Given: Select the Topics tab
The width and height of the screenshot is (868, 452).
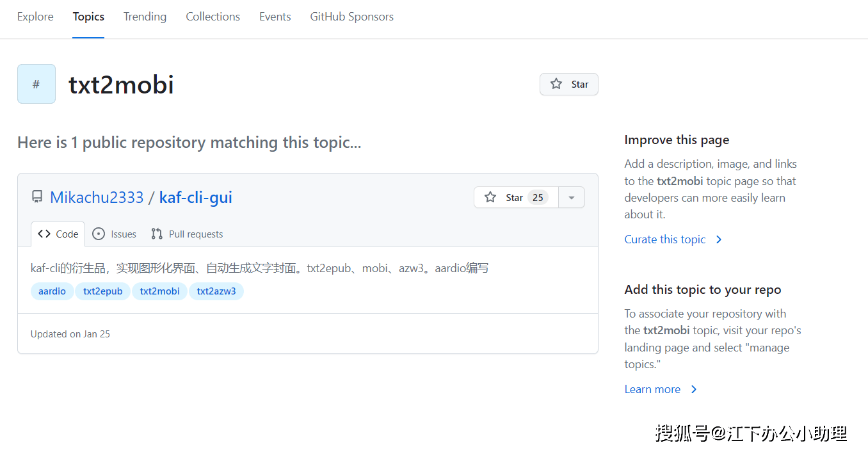Looking at the screenshot, I should (x=88, y=17).
